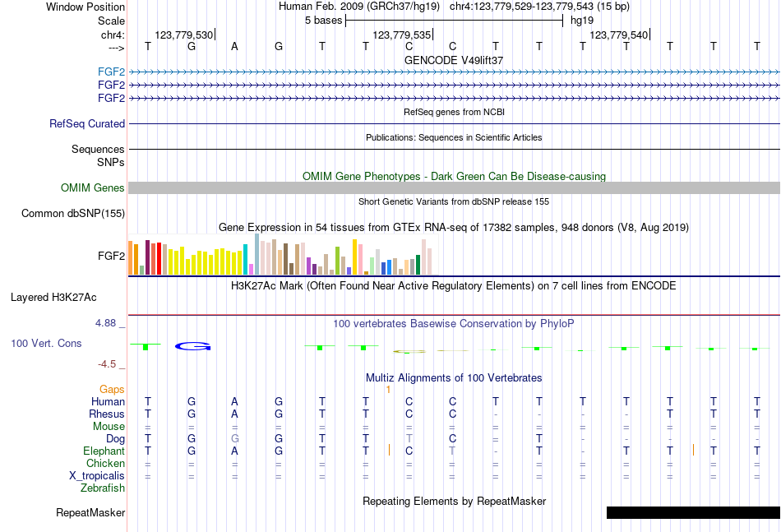Viewport: 781px width, 532px height.
Task: Click the RefSeq genes from NCBI title
Action: (x=454, y=112)
